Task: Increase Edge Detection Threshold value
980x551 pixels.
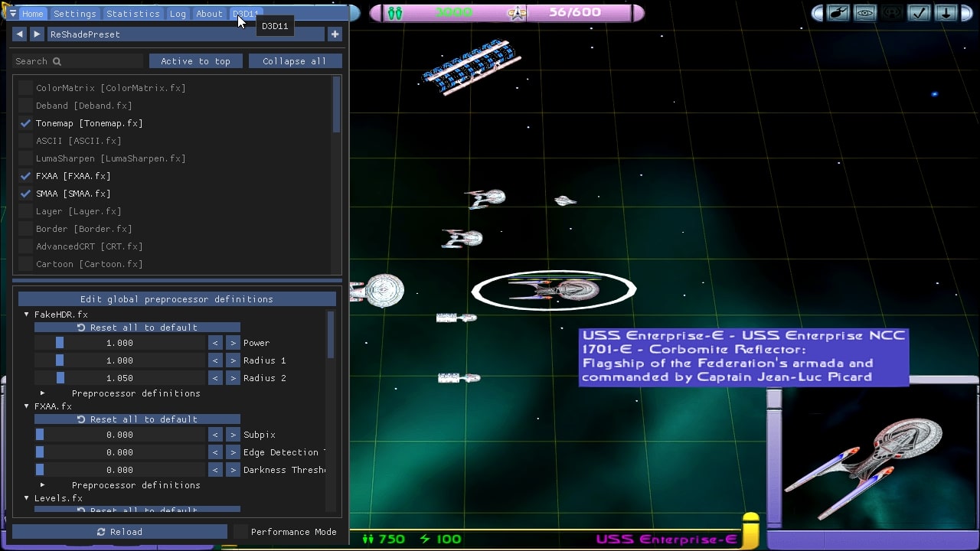Action: click(233, 452)
